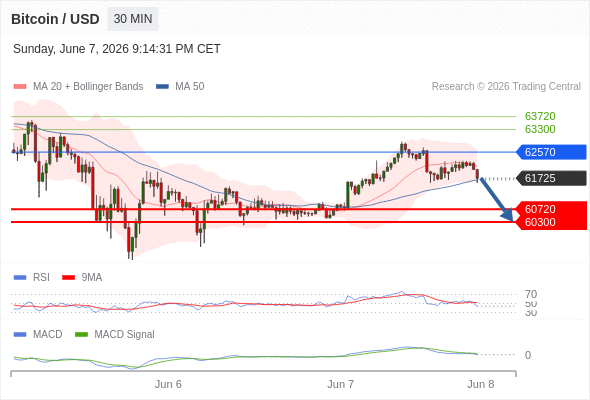
Task: Click the red MA 20 Bollinger Bands swatch
Action: pyautogui.click(x=20, y=87)
